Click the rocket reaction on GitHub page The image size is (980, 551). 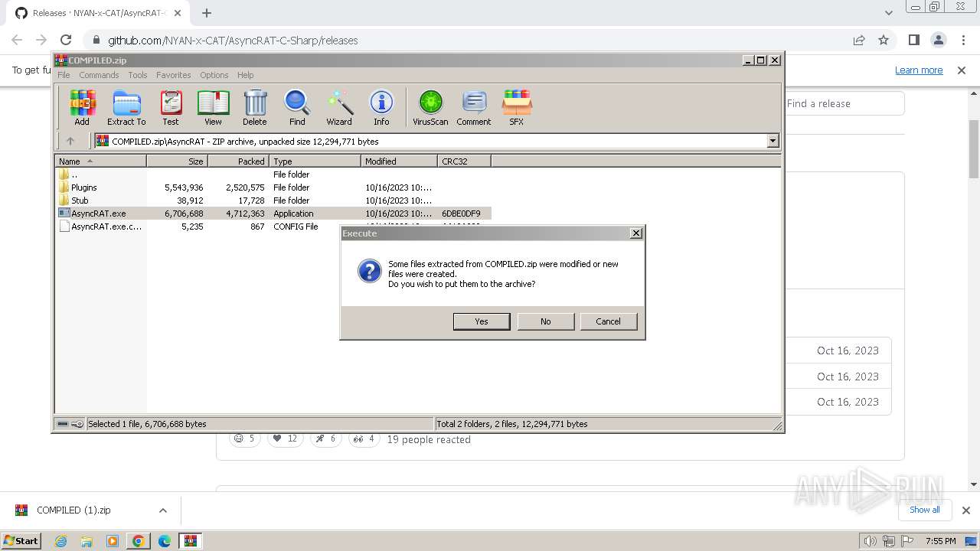(x=326, y=439)
